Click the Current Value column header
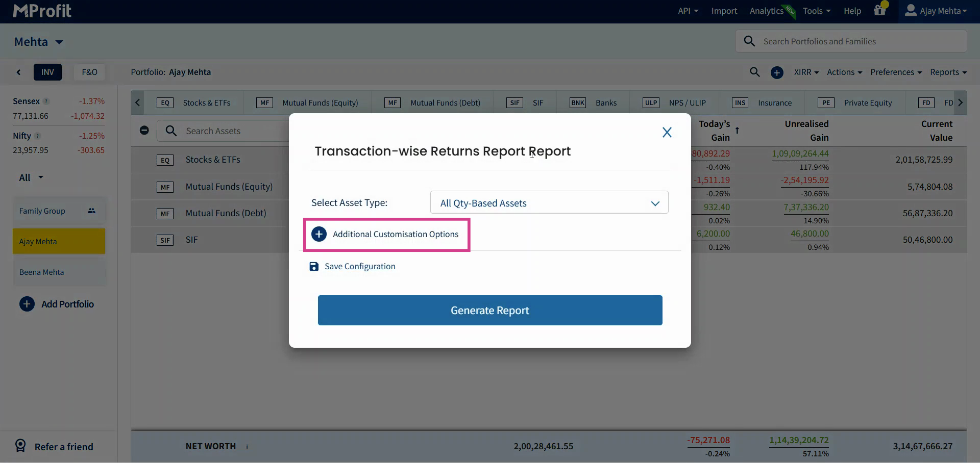Image resolution: width=980 pixels, height=463 pixels. pyautogui.click(x=937, y=131)
